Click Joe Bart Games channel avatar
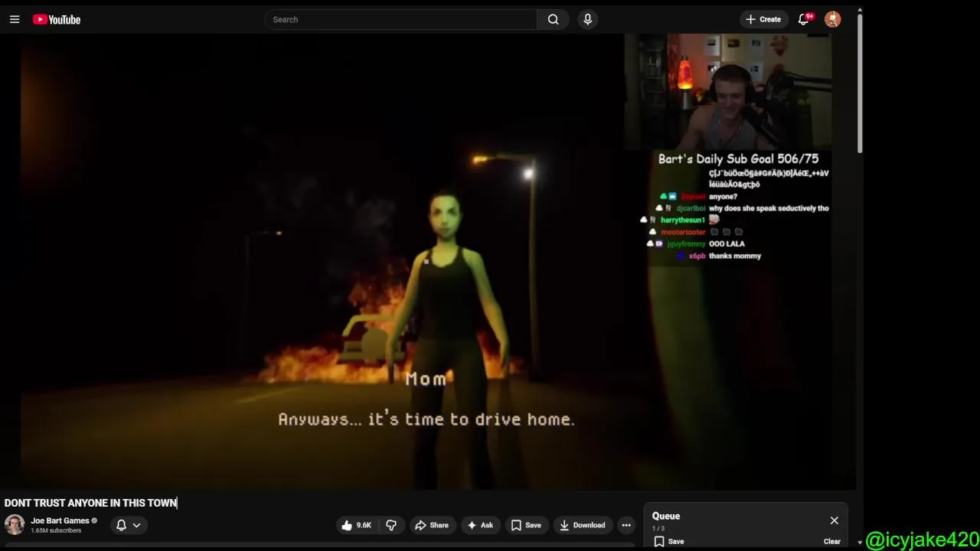Screen dimensions: 980x551 (x=15, y=525)
